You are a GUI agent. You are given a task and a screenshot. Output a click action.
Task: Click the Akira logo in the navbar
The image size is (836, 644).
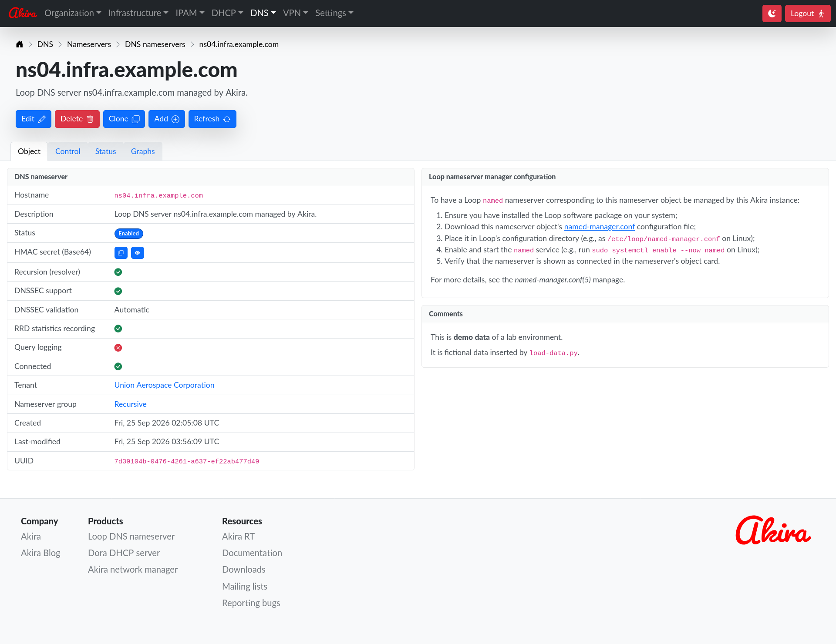pos(23,13)
